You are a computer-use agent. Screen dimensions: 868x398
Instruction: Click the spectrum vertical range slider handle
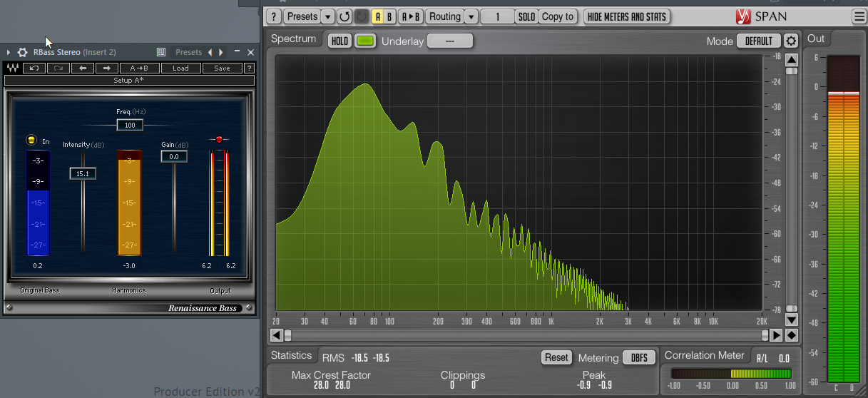click(x=792, y=71)
